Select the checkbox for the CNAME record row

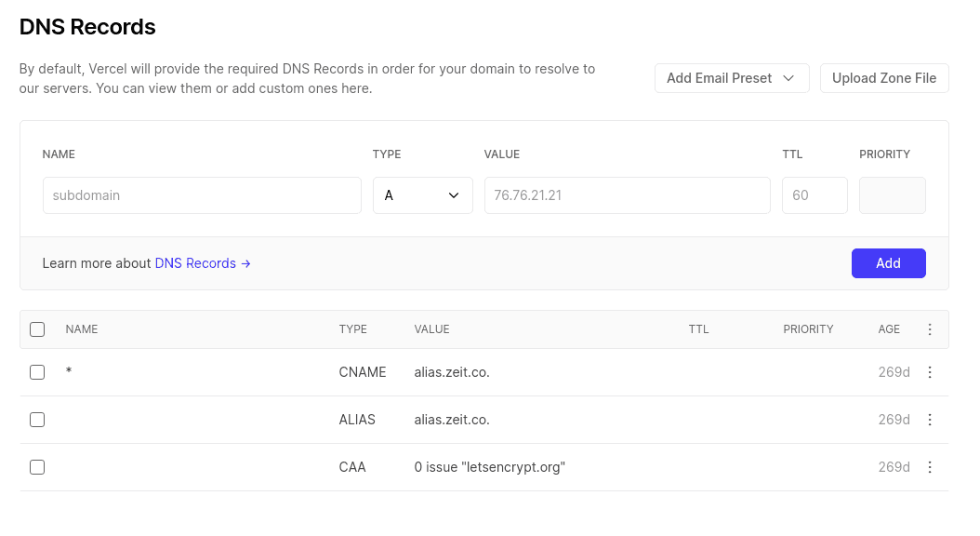tap(37, 372)
